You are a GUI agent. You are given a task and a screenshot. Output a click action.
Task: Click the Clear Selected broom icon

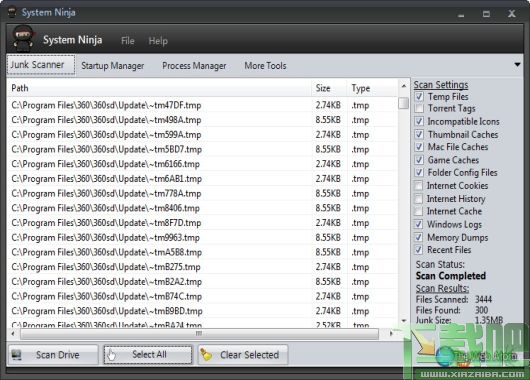pyautogui.click(x=206, y=355)
